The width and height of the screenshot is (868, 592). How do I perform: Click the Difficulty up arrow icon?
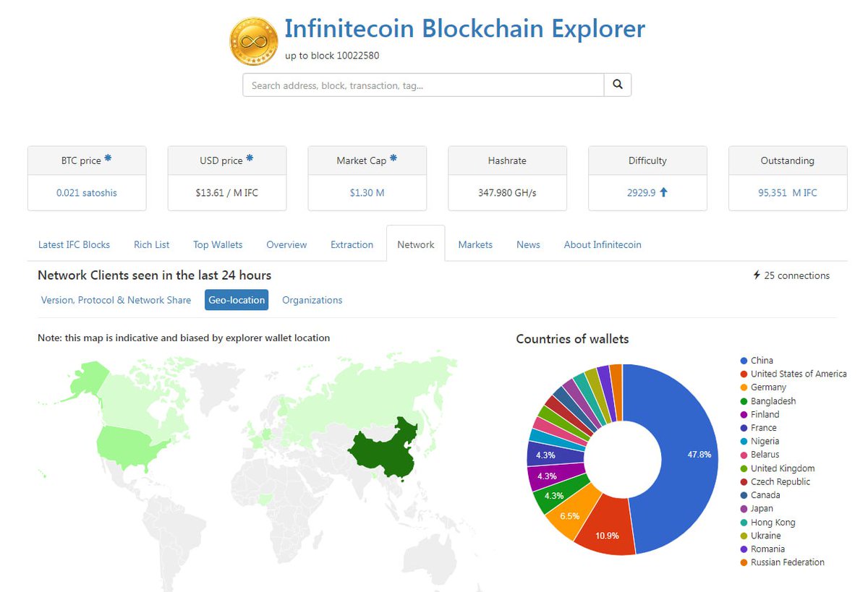pyautogui.click(x=663, y=193)
